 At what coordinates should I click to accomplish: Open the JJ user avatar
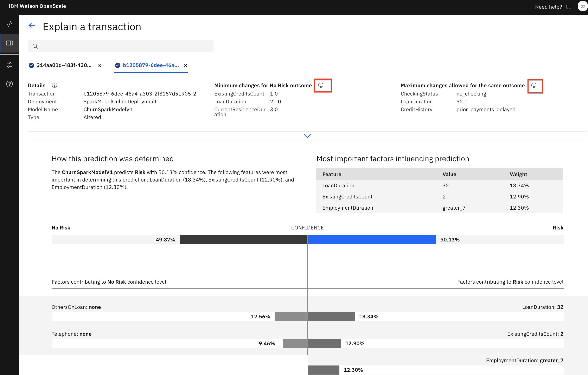click(x=582, y=7)
